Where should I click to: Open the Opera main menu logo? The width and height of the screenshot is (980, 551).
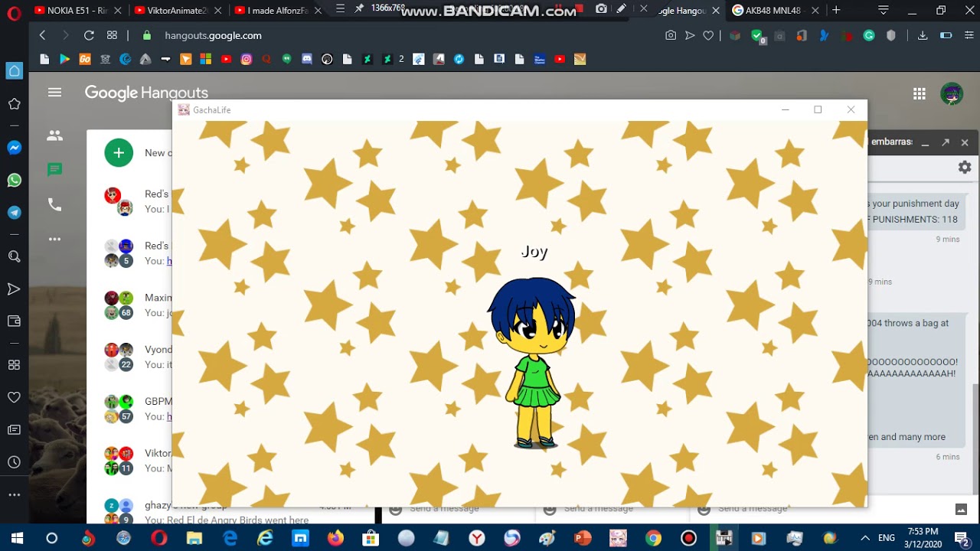[14, 13]
